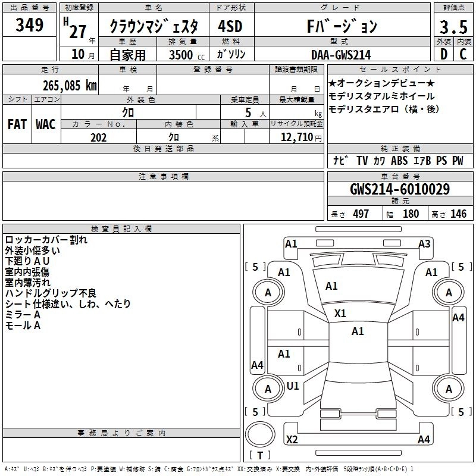Image resolution: width=476 pixels, height=476 pixels.
Task: Select the spare tire circle labeled T
Action: click(260, 435)
